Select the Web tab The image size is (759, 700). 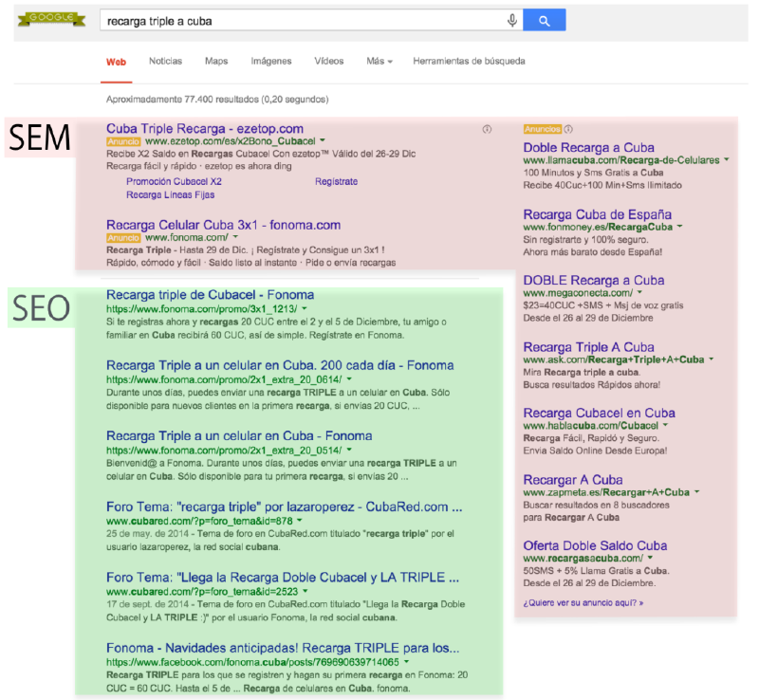(116, 62)
